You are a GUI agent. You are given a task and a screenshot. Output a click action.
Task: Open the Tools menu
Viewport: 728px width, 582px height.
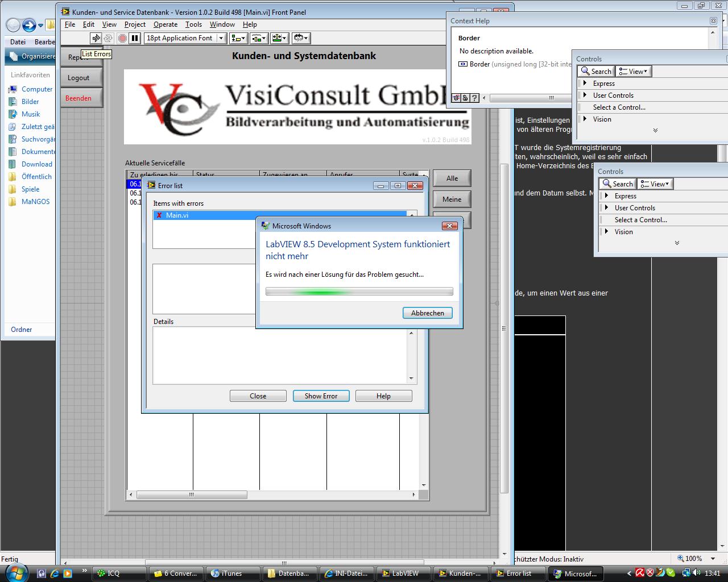pos(193,24)
